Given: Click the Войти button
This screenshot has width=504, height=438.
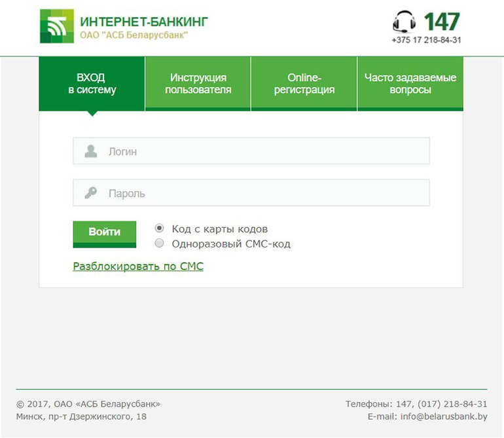Looking at the screenshot, I should [105, 234].
